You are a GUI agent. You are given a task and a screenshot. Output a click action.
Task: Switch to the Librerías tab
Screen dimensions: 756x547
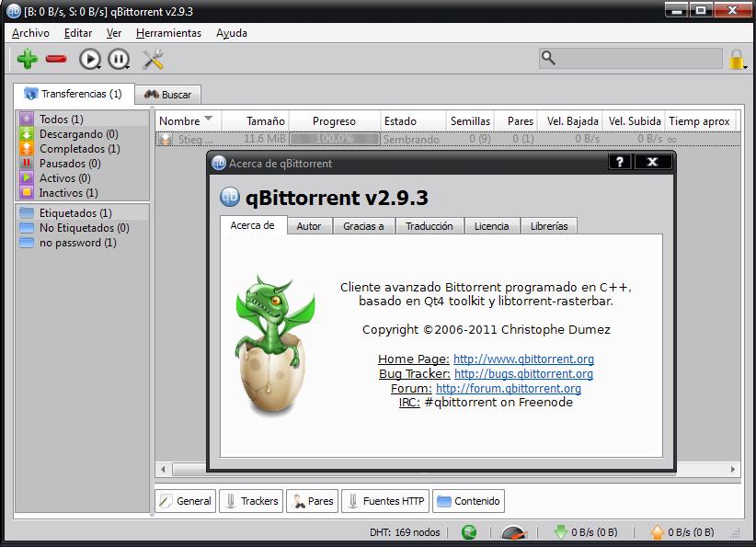coord(549,226)
